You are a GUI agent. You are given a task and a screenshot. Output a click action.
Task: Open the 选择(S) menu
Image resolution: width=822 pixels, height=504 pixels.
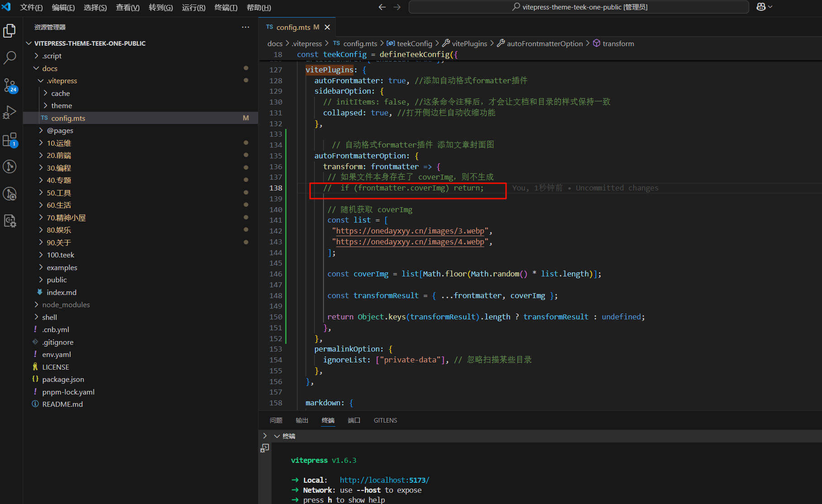pos(96,7)
